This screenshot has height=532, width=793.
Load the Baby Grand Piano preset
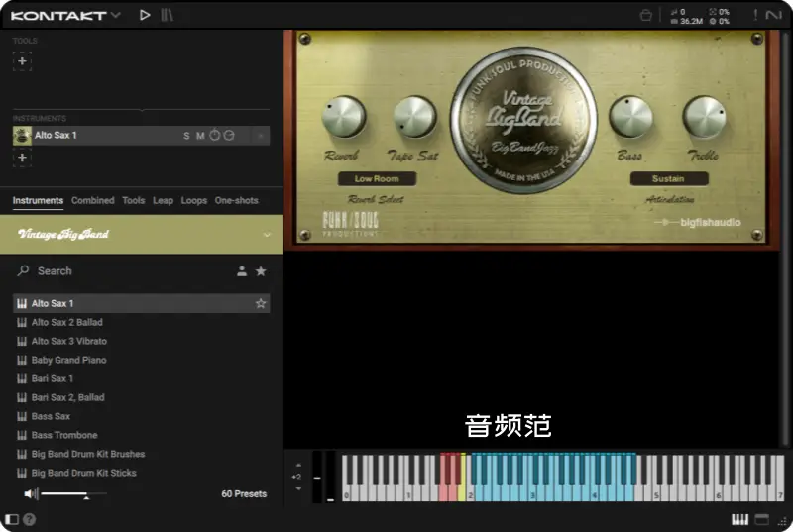point(68,360)
